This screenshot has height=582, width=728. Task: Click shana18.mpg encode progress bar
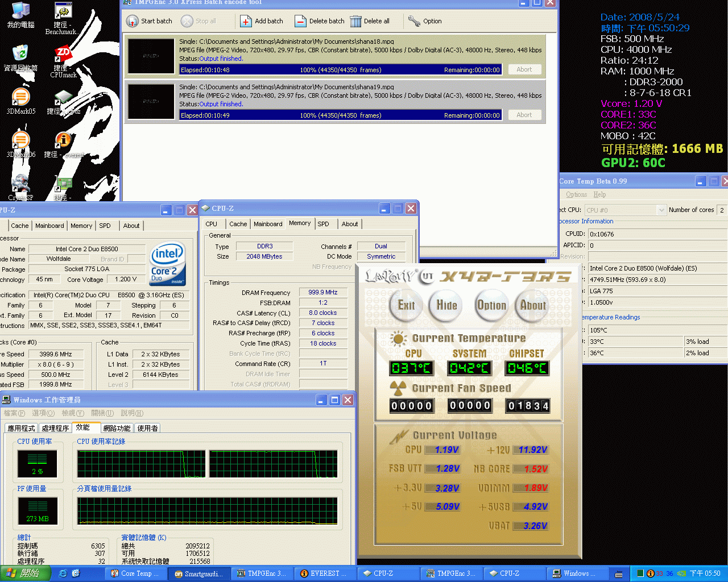(x=340, y=70)
